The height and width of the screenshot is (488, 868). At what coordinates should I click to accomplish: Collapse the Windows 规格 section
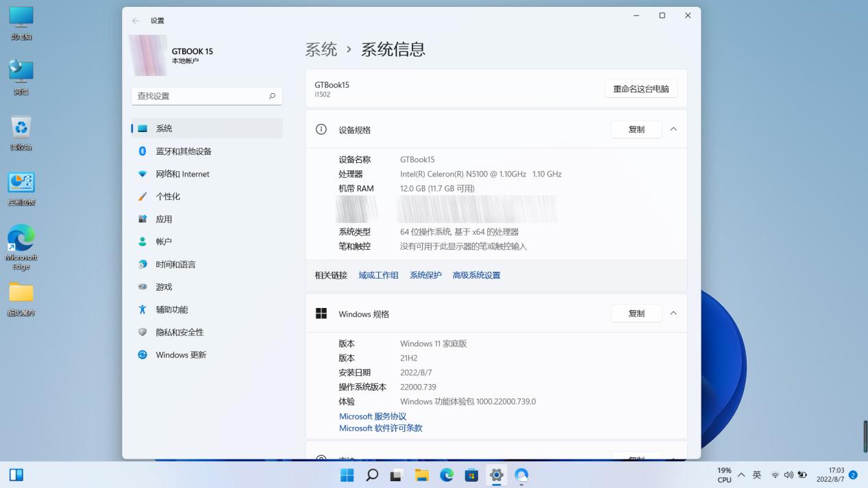tap(673, 313)
